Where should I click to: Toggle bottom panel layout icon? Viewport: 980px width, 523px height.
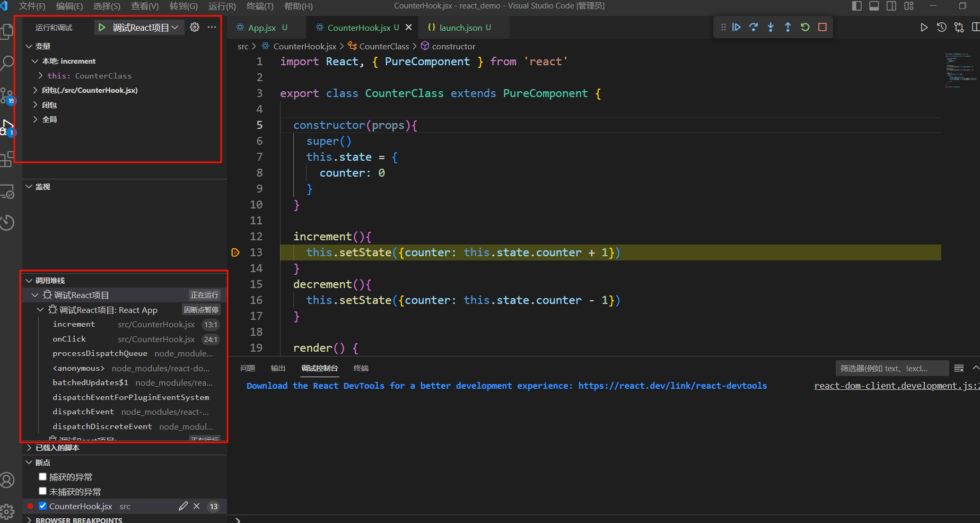(x=874, y=6)
